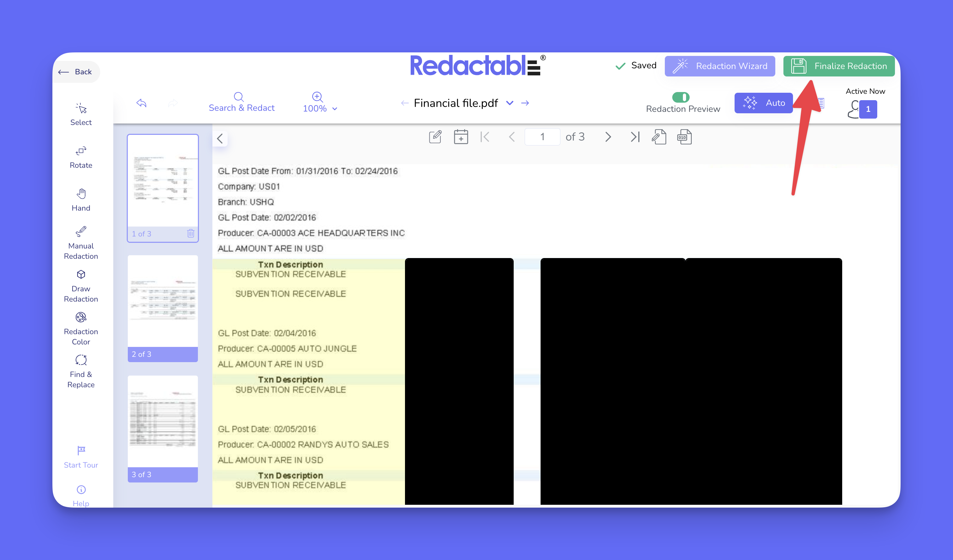Collapse the thumbnail panel with the chevron
The width and height of the screenshot is (953, 560).
coord(220,138)
